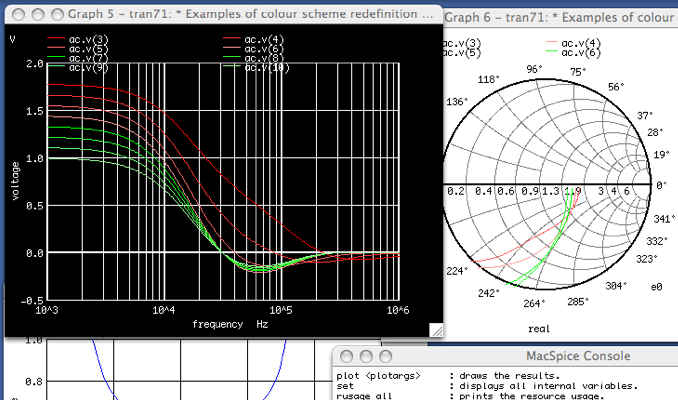Click the 10^5 frequency axis label
This screenshot has width=678, height=400.
pos(281,310)
